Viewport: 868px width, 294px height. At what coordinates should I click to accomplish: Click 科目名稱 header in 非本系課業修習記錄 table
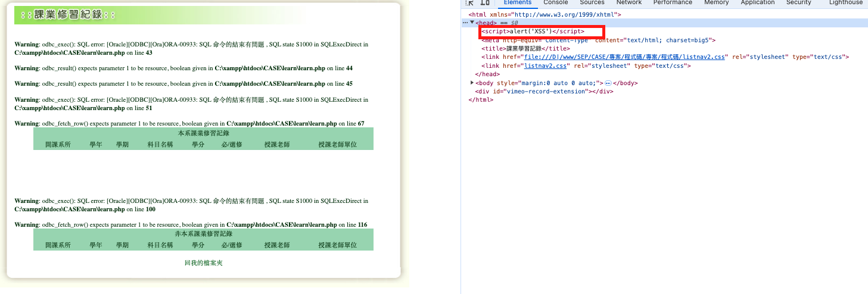(x=160, y=245)
